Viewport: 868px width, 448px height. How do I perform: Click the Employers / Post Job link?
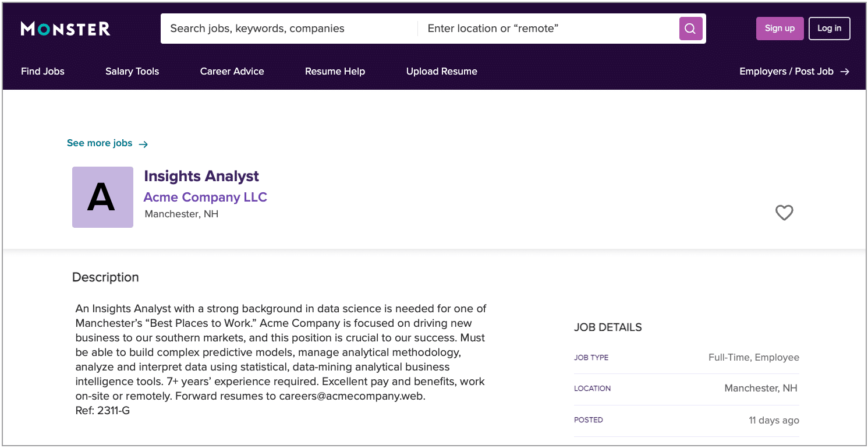(786, 72)
